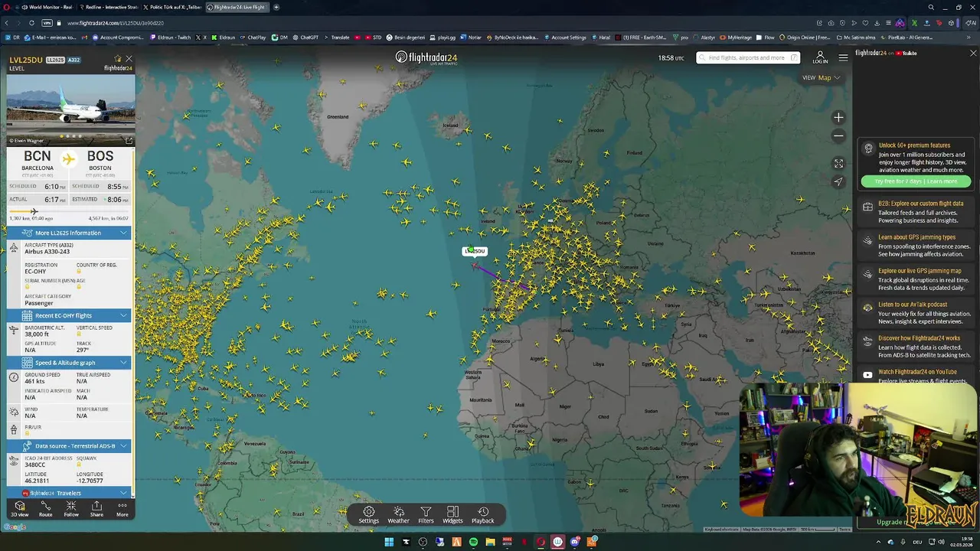
Task: Collapse Speed & Altitude graph section
Action: tap(69, 363)
